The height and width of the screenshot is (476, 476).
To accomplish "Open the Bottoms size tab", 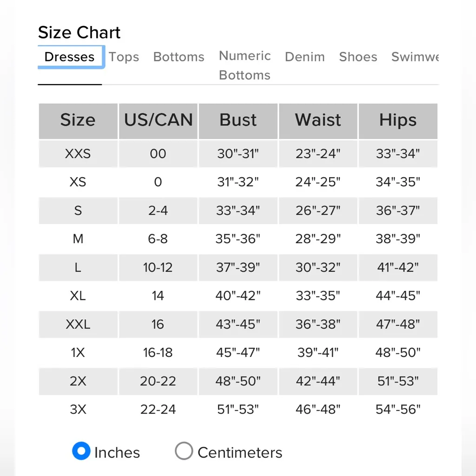I will click(179, 57).
